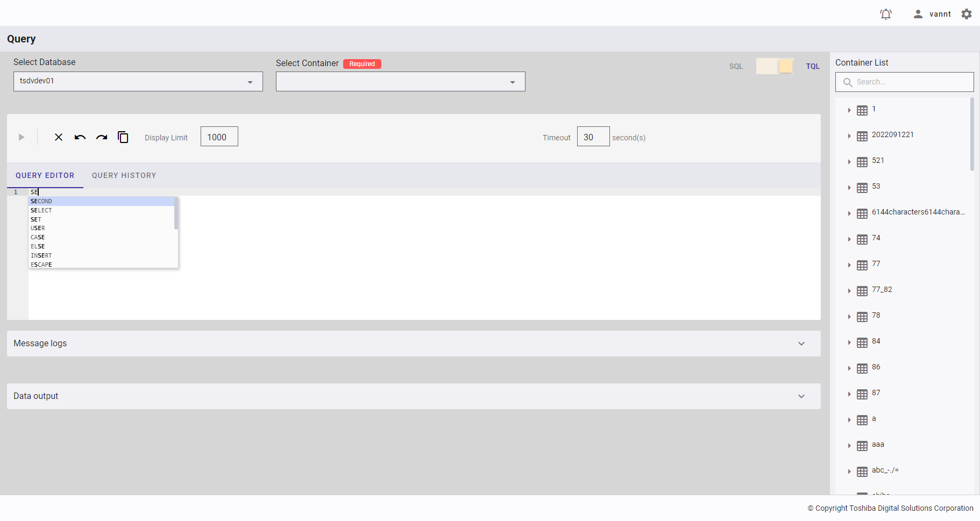
Task: Open the settings gear icon
Action: point(967,14)
